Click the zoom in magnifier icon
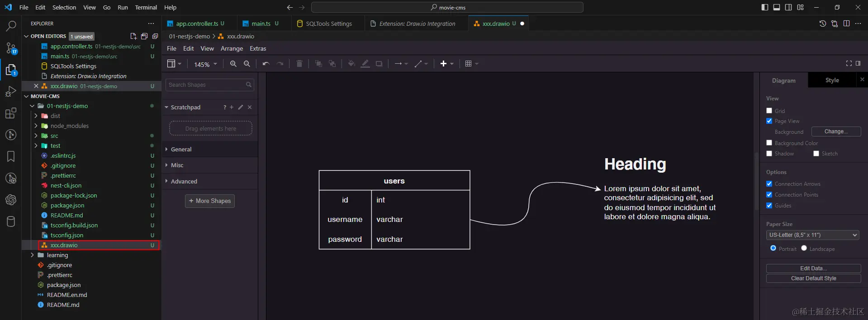The height and width of the screenshot is (320, 868). click(x=233, y=64)
